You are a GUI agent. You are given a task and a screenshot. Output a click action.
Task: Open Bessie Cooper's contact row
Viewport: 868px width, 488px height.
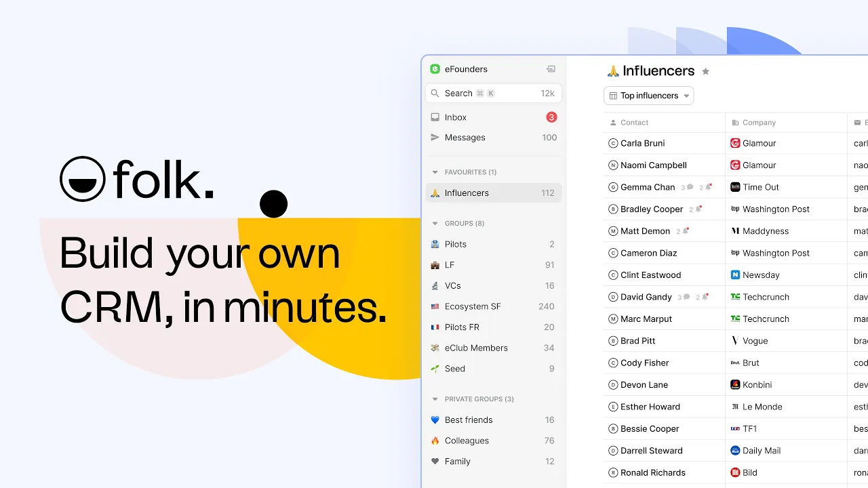click(664, 428)
